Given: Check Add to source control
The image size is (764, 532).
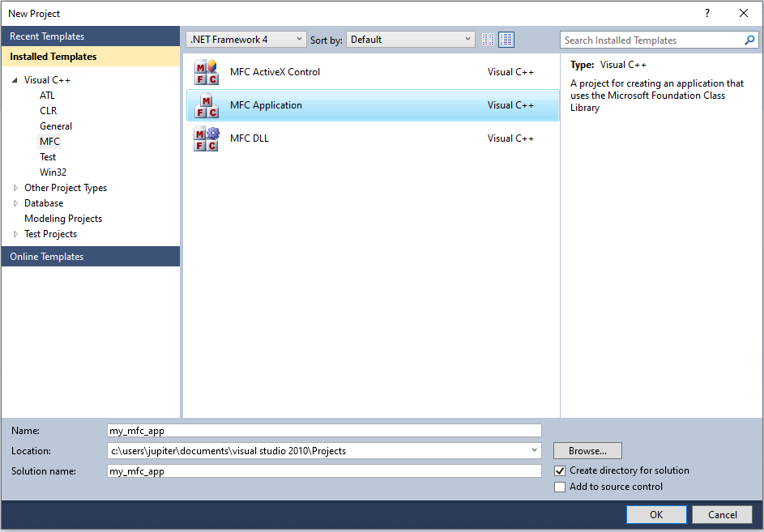Looking at the screenshot, I should click(560, 487).
